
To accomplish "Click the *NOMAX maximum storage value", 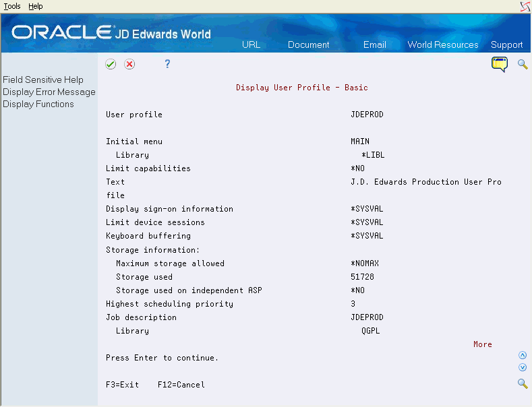I will [x=365, y=263].
